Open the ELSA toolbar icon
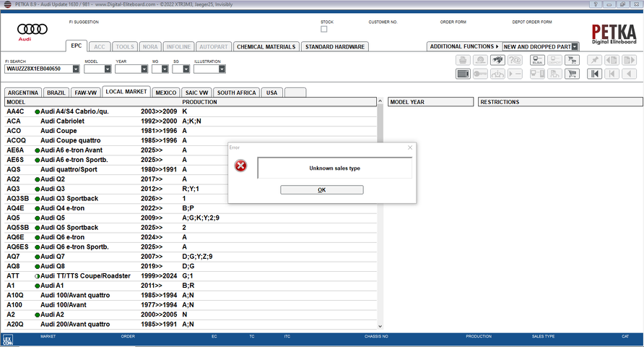The image size is (644, 347). tap(537, 60)
